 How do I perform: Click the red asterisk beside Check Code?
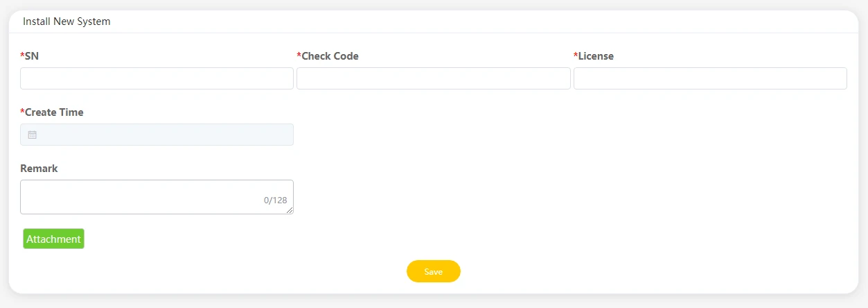(299, 55)
